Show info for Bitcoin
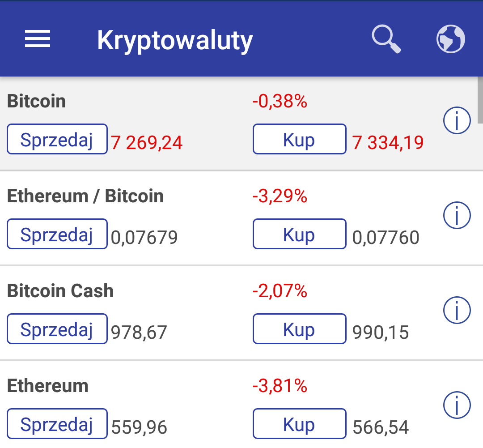 point(457,121)
